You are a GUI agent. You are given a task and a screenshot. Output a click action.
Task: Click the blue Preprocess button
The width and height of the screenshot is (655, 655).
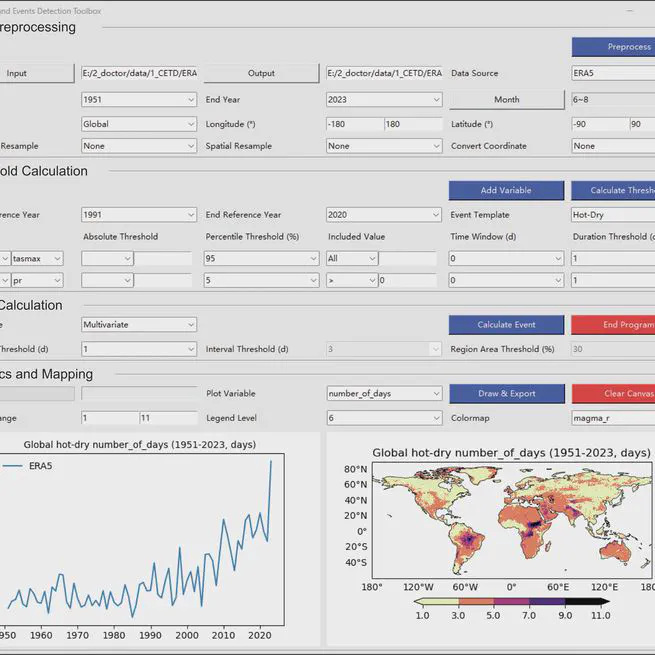pos(613,47)
